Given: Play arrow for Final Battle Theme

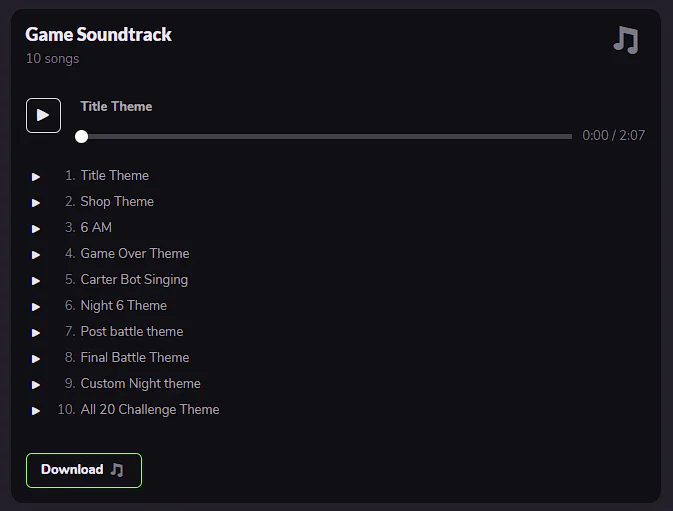Looking at the screenshot, I should (x=36, y=359).
